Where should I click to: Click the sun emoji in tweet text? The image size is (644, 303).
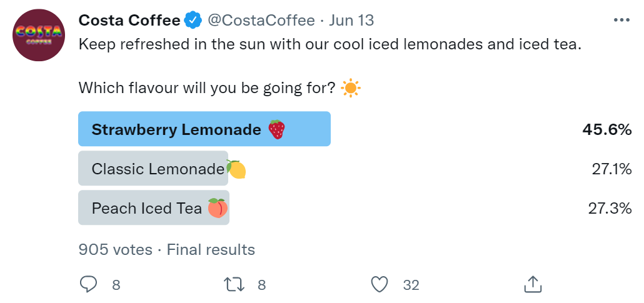[350, 89]
